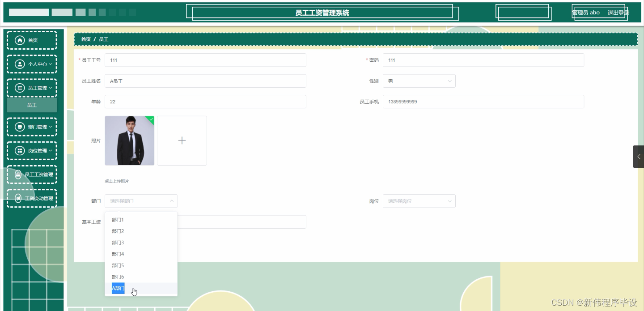Select 部门2 from the dropdown list
Image resolution: width=644 pixels, height=311 pixels.
point(141,231)
